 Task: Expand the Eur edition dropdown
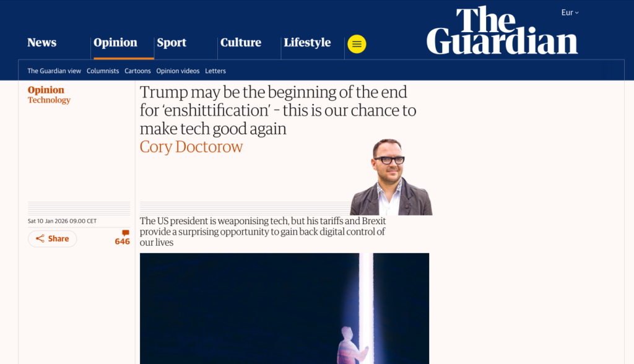[x=570, y=12]
